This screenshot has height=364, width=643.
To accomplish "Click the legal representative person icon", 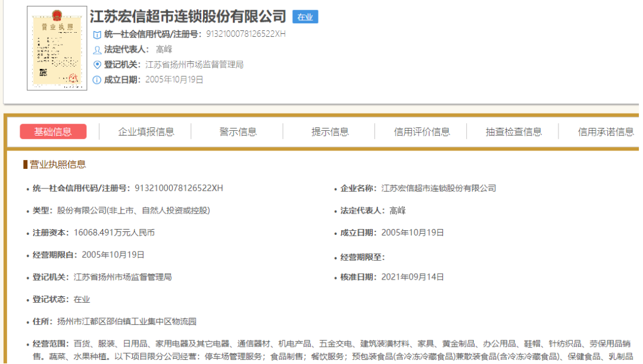I will (97, 50).
